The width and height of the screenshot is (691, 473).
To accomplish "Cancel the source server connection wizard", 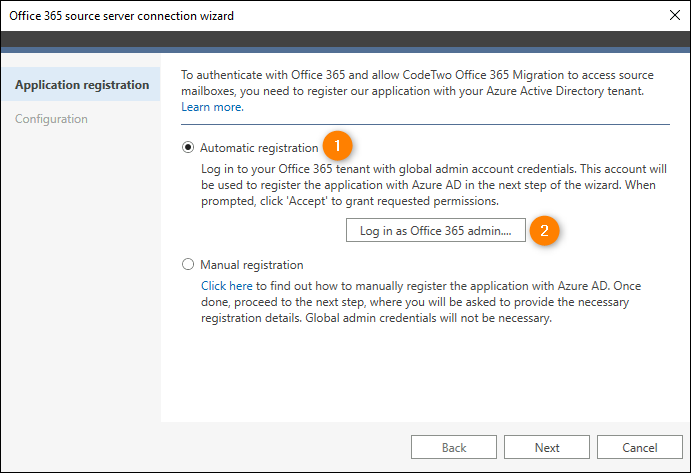I will (639, 447).
